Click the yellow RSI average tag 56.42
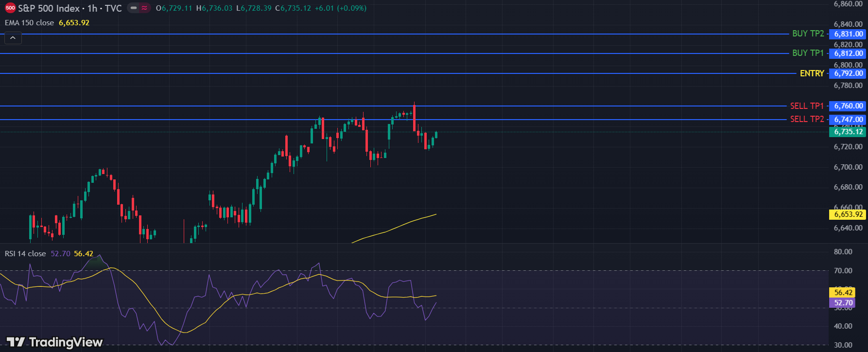The height and width of the screenshot is (352, 868). tap(843, 293)
